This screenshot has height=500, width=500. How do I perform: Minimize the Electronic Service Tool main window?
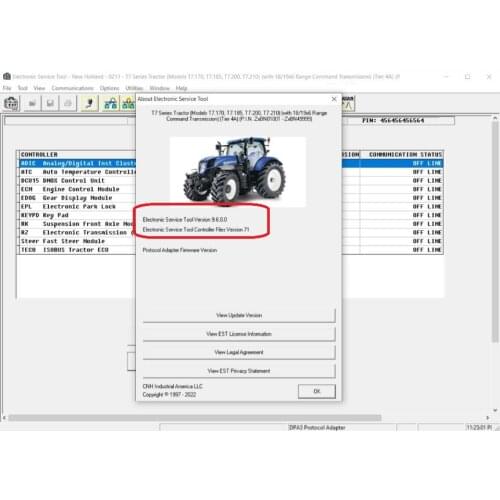(x=446, y=76)
